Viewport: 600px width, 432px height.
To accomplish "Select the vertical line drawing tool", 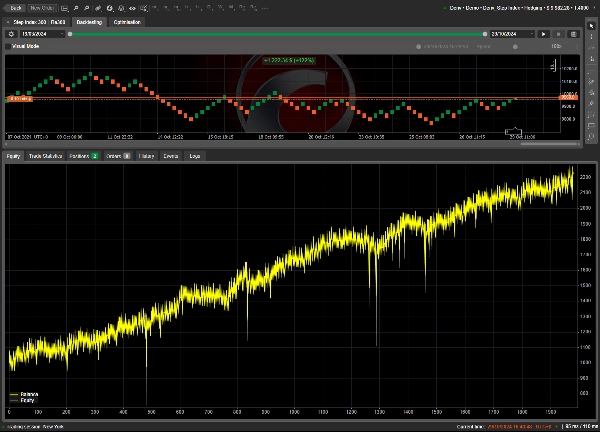I will coord(592,37).
